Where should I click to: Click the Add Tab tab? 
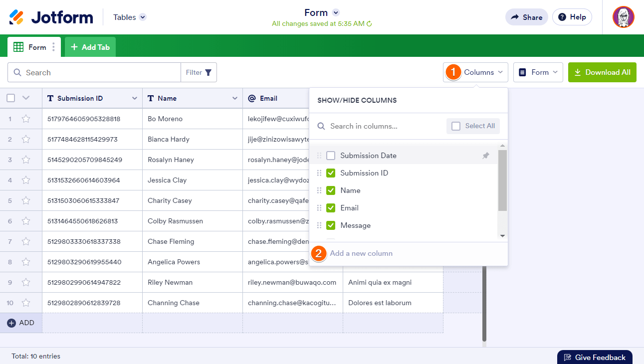tap(90, 47)
